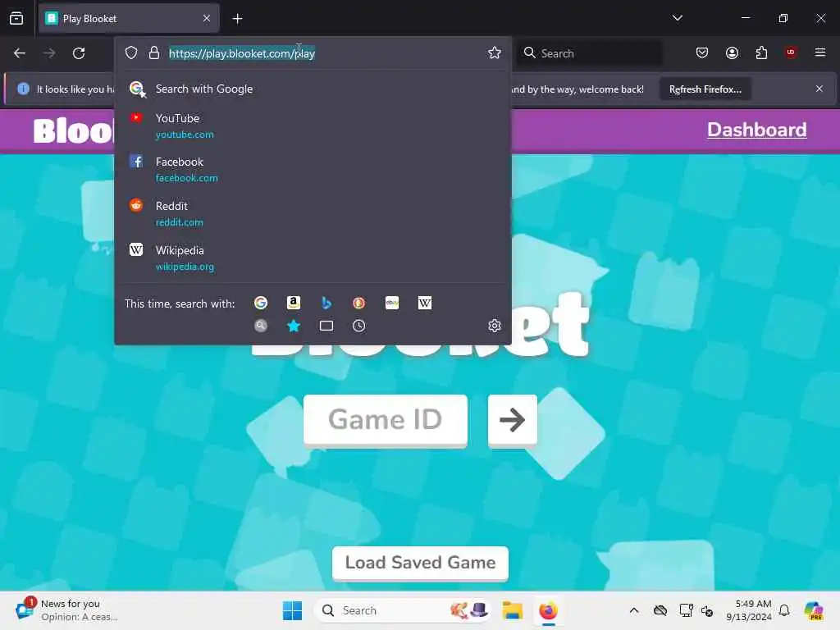
Task: Click the Refresh Firefox button
Action: pyautogui.click(x=705, y=89)
